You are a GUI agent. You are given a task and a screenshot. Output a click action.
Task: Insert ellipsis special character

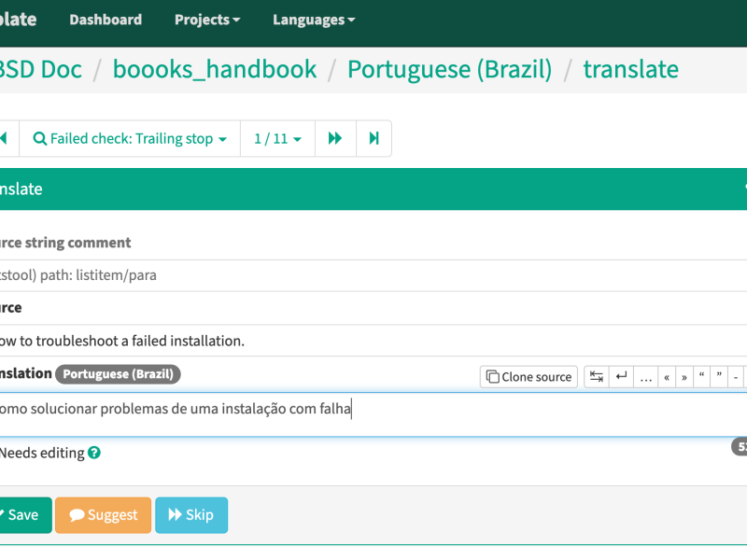[646, 377]
